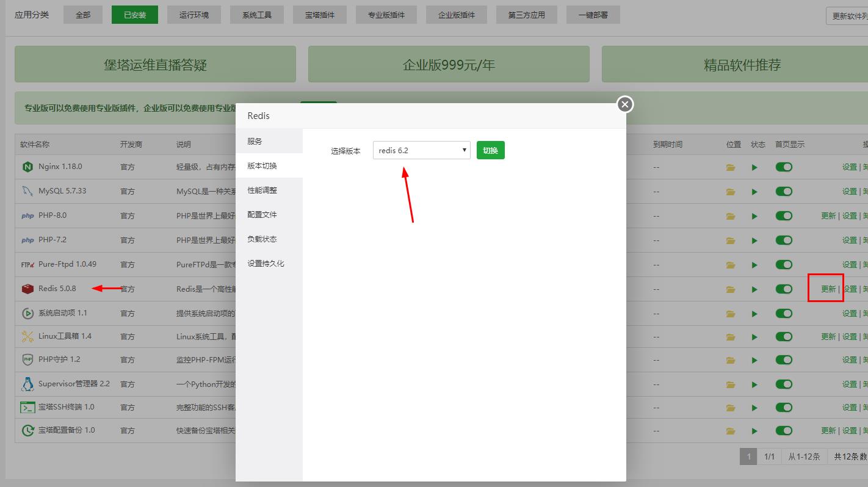Select the PHP-8.0 application icon
Screen dimensions: 868x487
[27, 215]
